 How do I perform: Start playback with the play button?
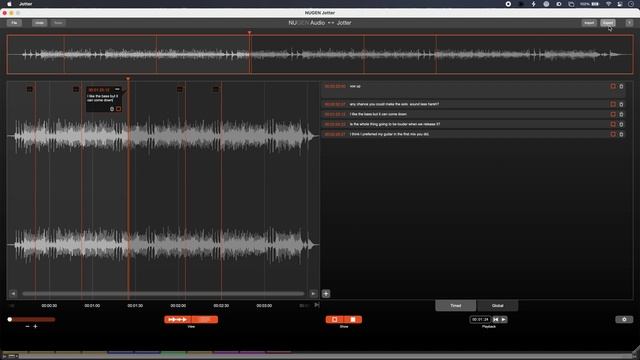tap(504, 319)
